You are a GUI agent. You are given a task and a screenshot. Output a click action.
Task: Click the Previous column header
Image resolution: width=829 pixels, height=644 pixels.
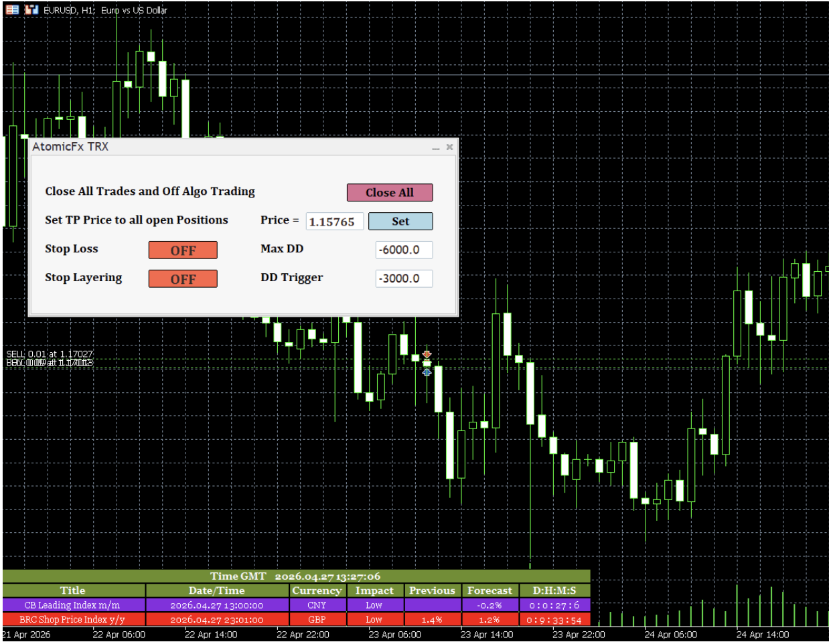(432, 590)
